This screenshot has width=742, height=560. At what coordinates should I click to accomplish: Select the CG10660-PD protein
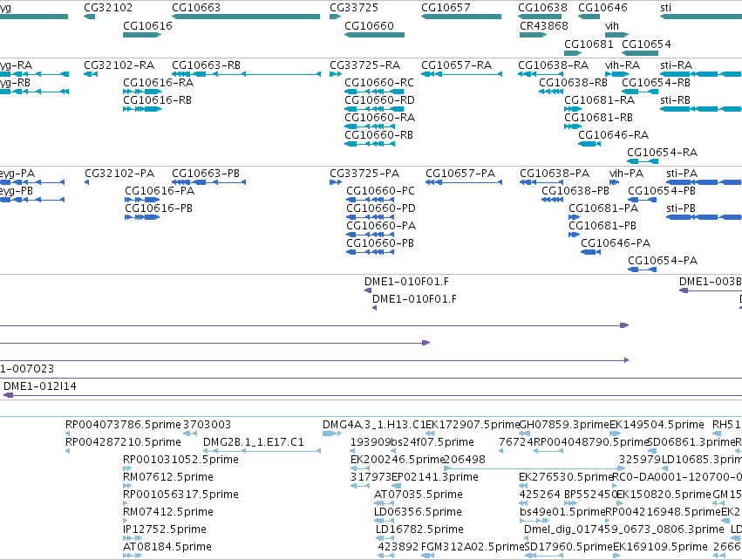[x=370, y=217]
